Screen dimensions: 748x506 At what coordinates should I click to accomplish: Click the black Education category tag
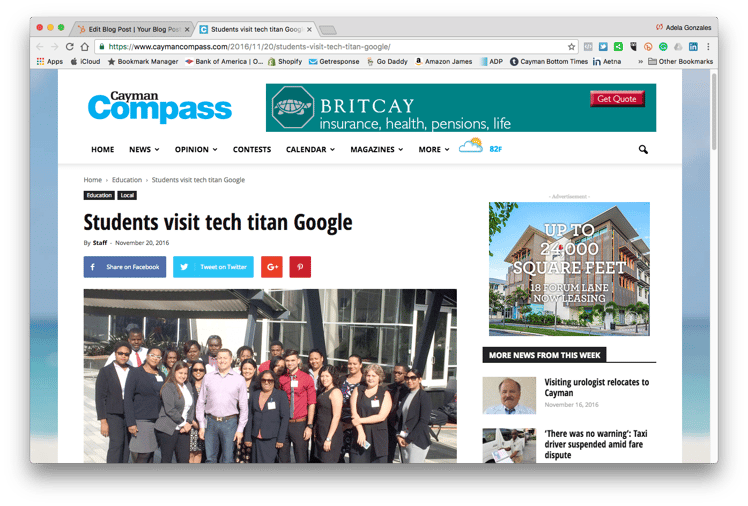tap(99, 196)
